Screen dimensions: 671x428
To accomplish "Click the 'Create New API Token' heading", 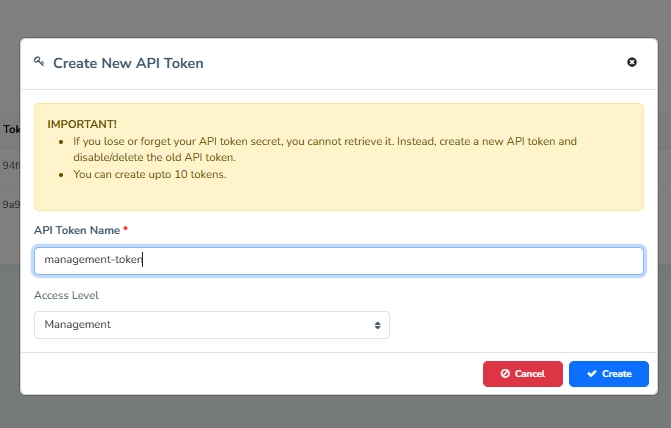I will tap(128, 63).
